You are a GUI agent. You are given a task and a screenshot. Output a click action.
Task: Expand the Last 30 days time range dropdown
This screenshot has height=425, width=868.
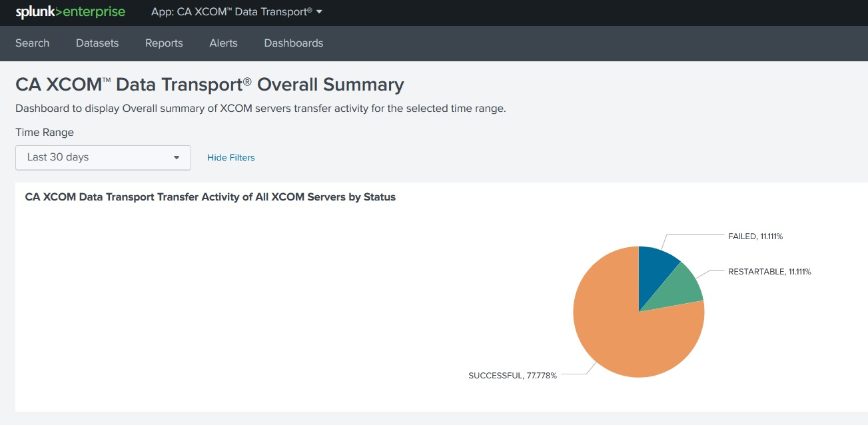[x=103, y=158]
